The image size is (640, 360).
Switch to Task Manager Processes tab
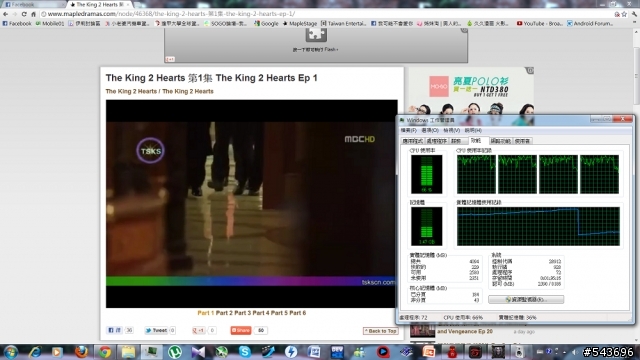tap(436, 141)
